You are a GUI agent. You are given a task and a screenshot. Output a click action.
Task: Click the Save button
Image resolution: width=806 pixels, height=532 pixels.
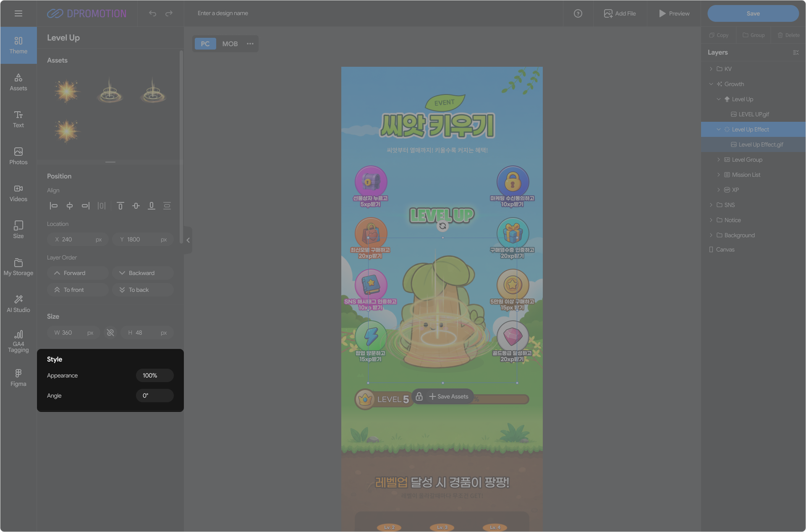click(753, 13)
